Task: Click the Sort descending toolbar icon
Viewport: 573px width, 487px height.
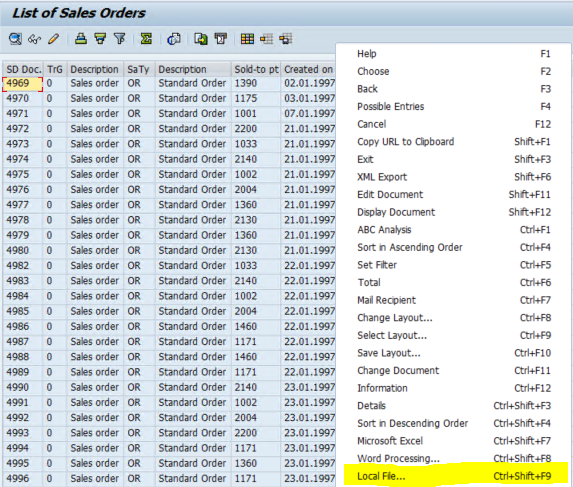Action: click(100, 38)
